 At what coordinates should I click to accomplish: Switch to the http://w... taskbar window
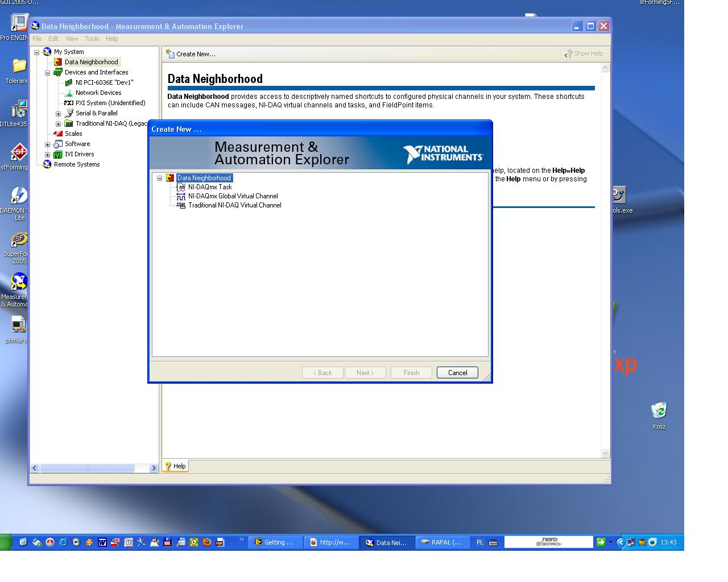pos(331,542)
